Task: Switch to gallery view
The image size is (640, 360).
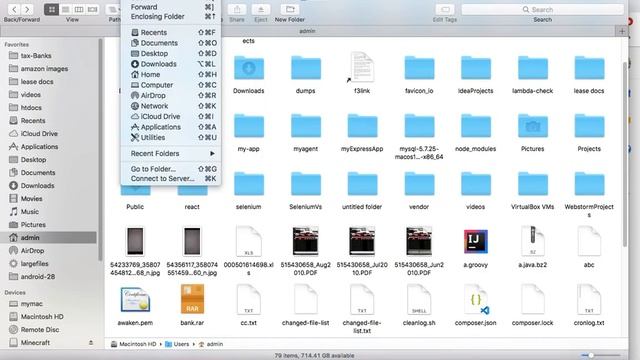Action: point(93,9)
